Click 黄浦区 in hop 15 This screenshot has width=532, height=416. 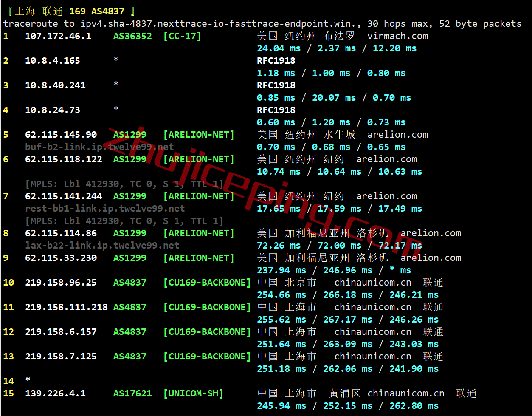pyautogui.click(x=344, y=393)
